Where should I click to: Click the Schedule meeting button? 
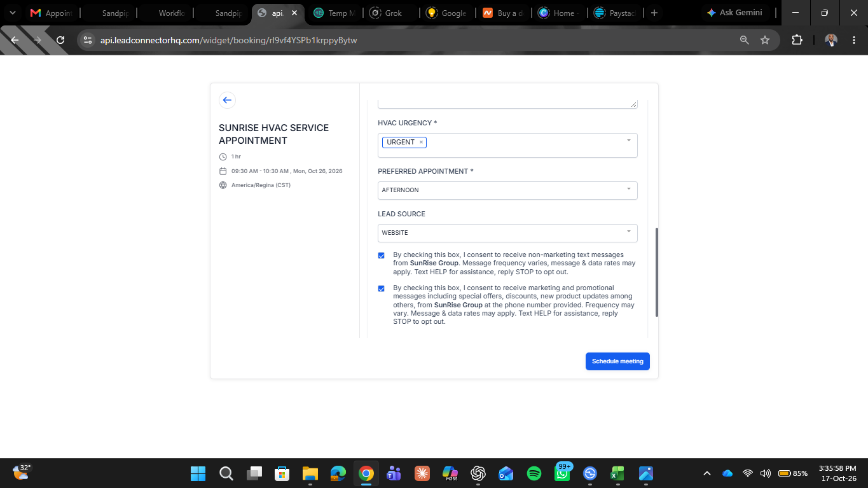point(617,361)
